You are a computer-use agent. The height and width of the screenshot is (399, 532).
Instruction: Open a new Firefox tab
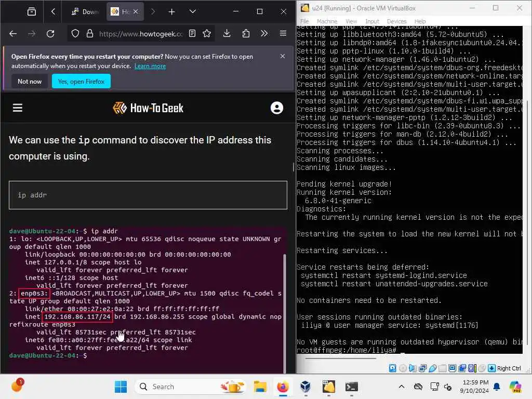[x=171, y=12]
